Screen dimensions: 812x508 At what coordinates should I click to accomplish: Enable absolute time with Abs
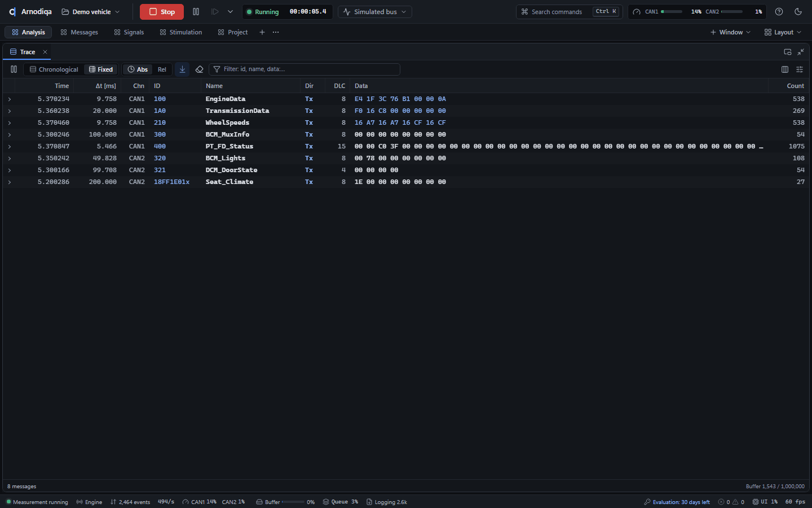tap(138, 69)
